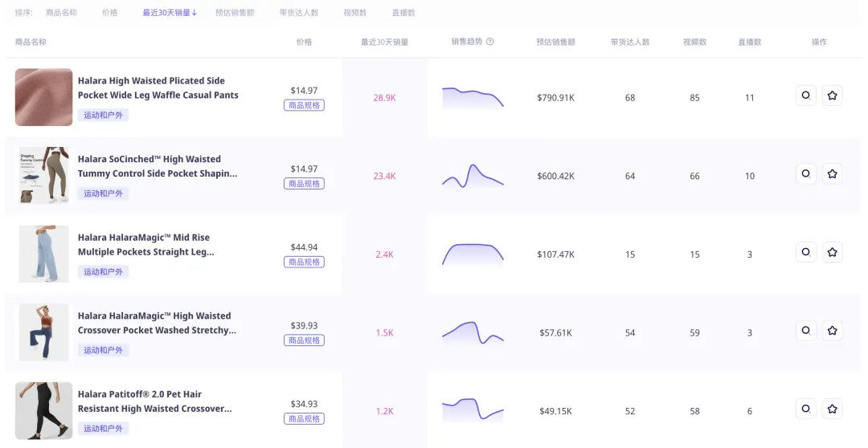Open 商品规格 for HalaraMagic Crossover Pocket

[x=304, y=340]
